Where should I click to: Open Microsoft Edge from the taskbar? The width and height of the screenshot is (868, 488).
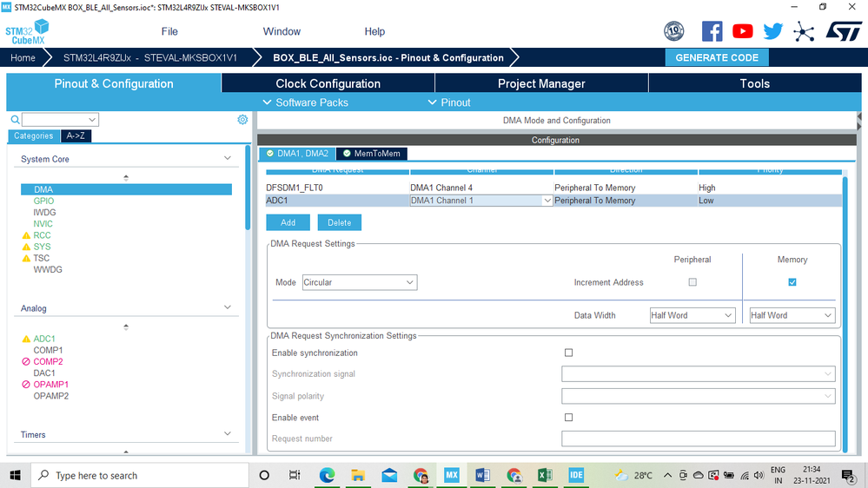click(328, 475)
